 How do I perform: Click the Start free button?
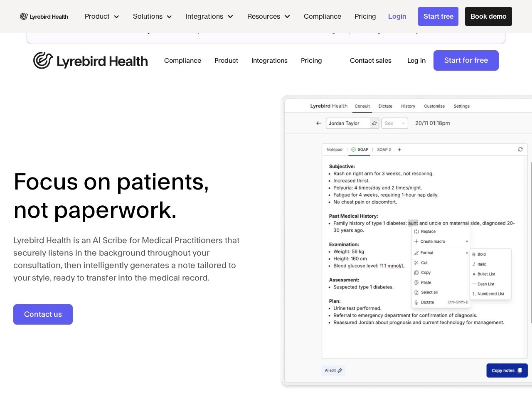click(x=438, y=17)
